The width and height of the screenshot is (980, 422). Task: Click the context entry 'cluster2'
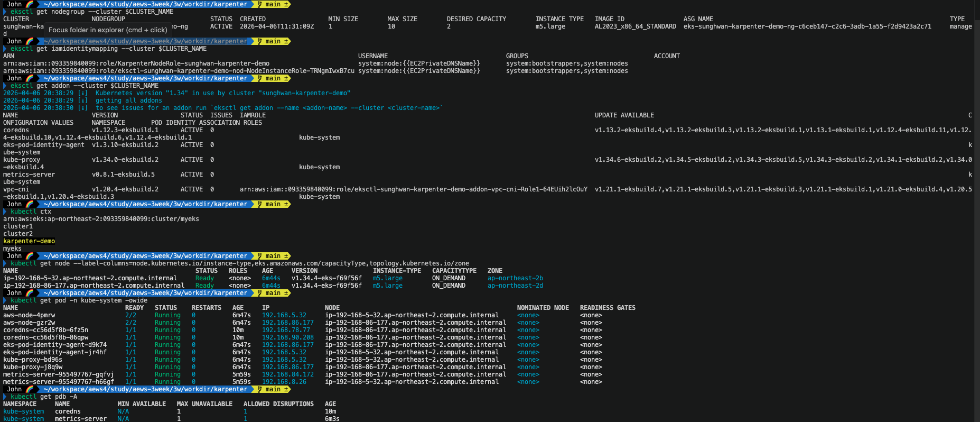tap(18, 234)
